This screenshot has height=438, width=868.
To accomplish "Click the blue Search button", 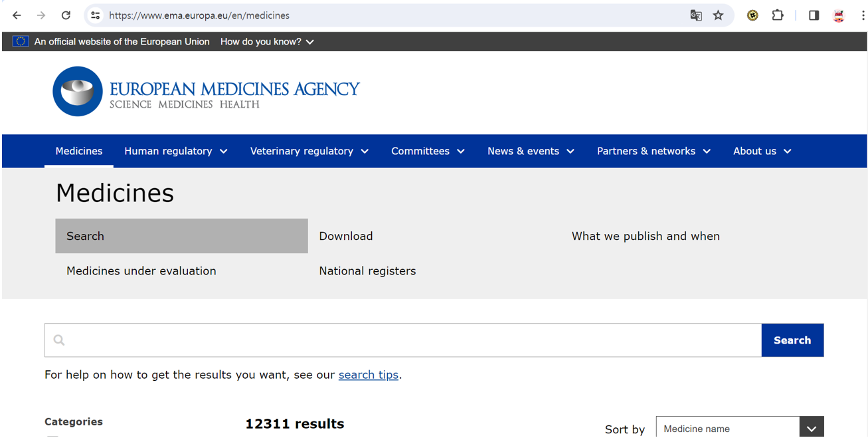I will [x=792, y=340].
